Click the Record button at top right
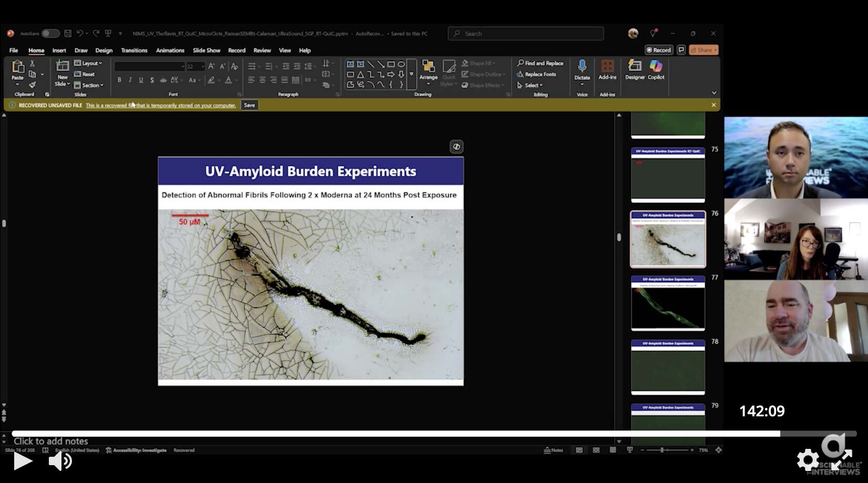The width and height of the screenshot is (868, 483). pyautogui.click(x=659, y=50)
